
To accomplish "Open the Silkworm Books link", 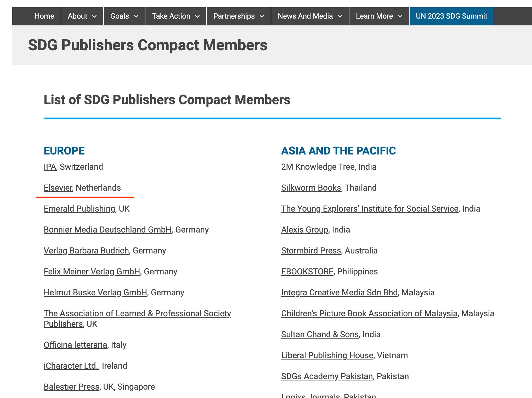I will 311,188.
